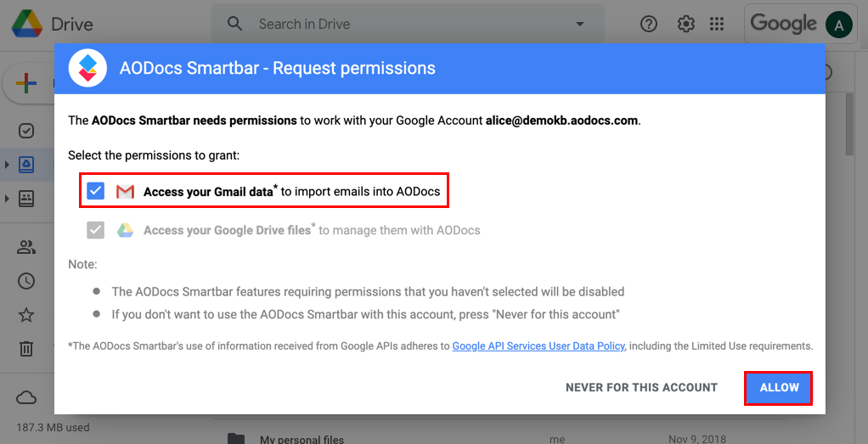The height and width of the screenshot is (444, 868).
Task: Click the Allow button
Action: point(779,387)
